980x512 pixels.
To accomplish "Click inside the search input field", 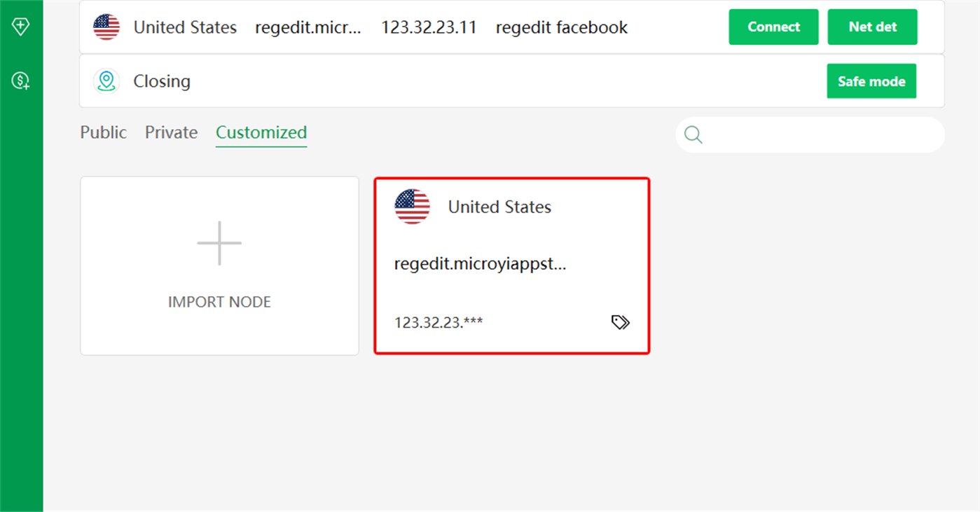I will (806, 134).
